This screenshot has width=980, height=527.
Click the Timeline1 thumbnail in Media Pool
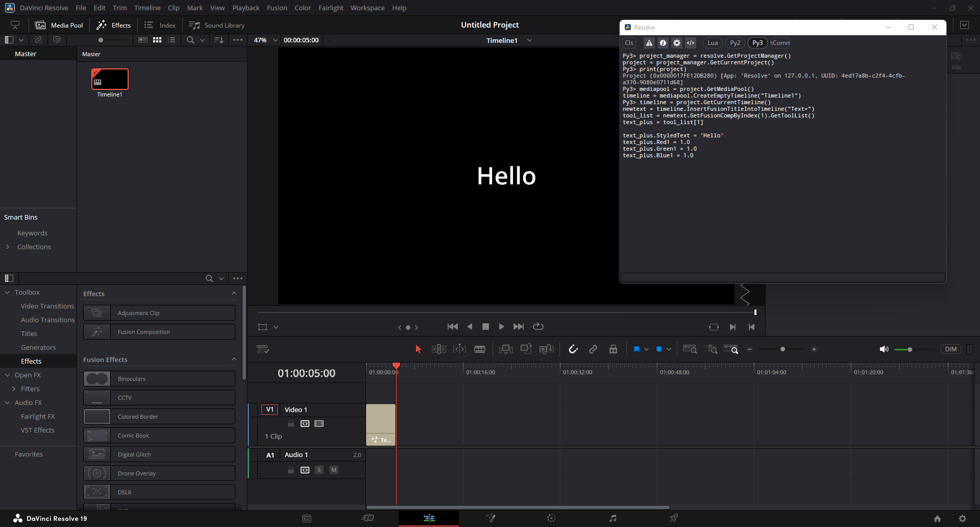110,79
